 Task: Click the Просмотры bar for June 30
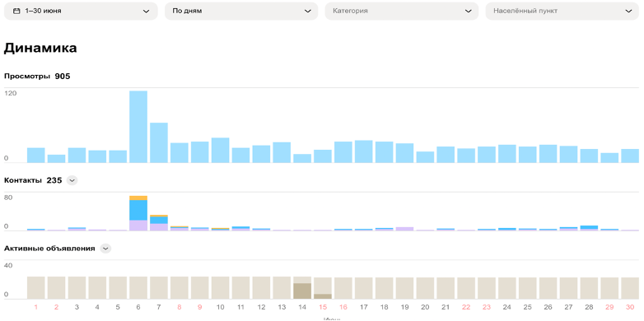pos(630,156)
